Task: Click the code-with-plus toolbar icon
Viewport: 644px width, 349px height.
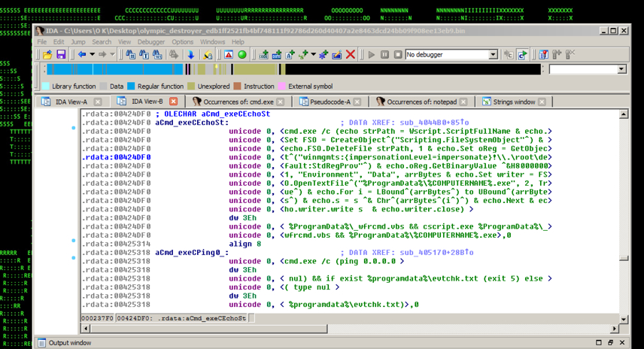Action: click(263, 55)
